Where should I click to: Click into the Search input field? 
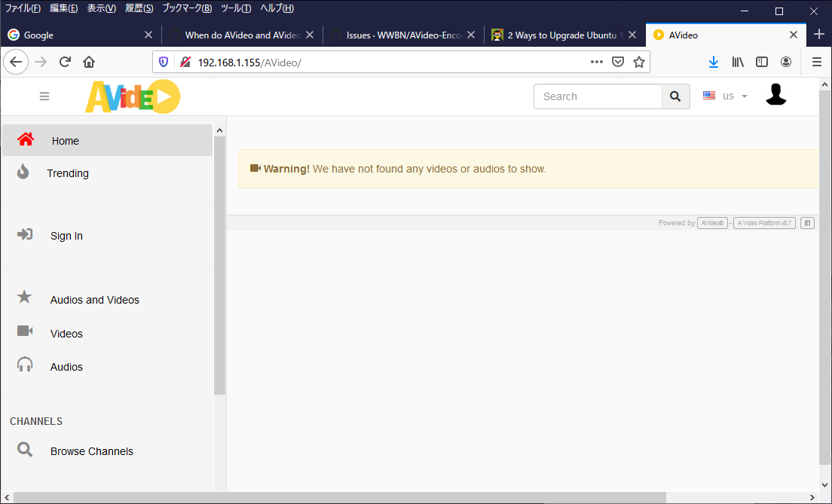pos(598,96)
